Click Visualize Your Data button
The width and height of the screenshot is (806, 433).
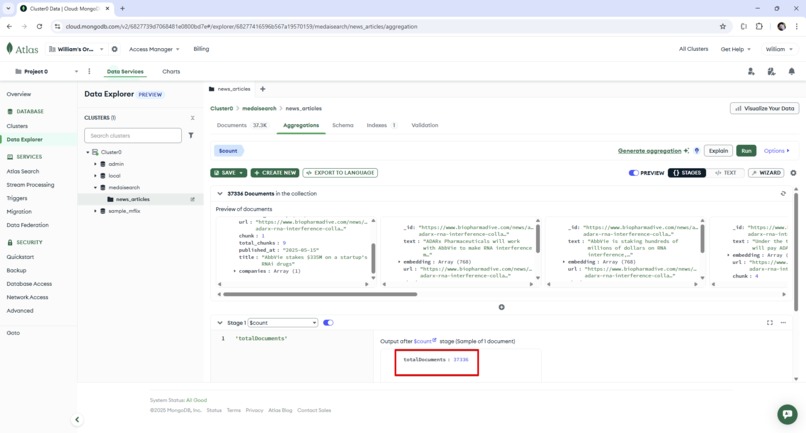pyautogui.click(x=764, y=109)
